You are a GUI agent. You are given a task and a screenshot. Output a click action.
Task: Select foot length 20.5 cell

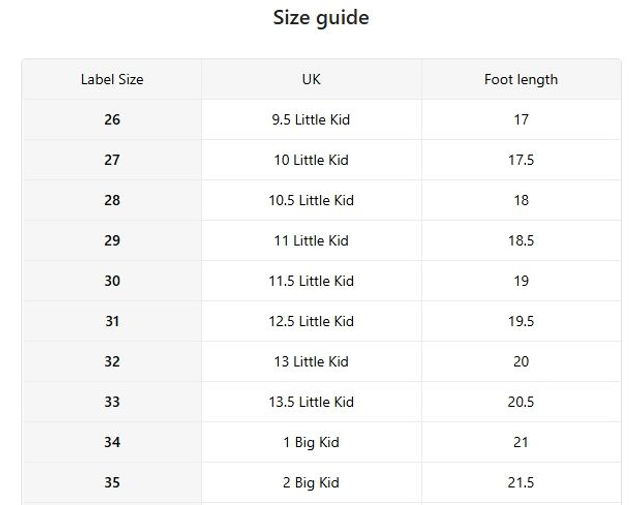pyautogui.click(x=521, y=402)
